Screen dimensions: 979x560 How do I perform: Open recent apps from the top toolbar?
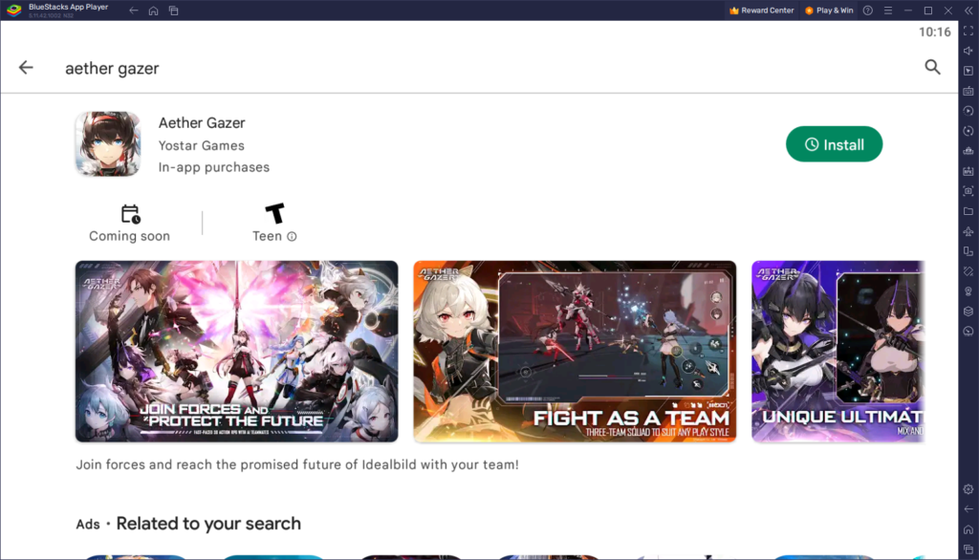173,11
